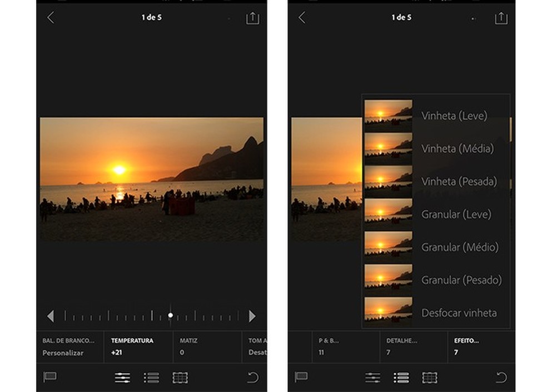This screenshot has height=392, width=547.
Task: Open Personalizar under Bal. de Branco
Action: pyautogui.click(x=62, y=352)
